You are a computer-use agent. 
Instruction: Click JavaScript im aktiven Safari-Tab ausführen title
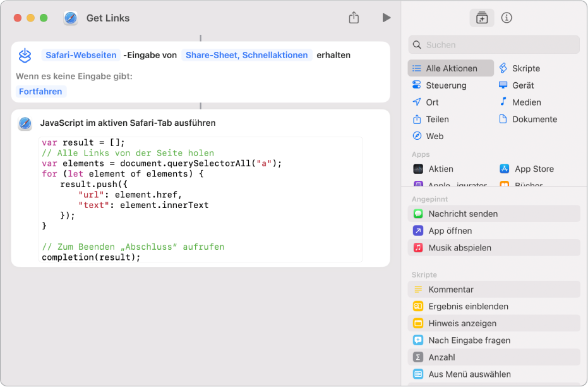click(x=128, y=123)
